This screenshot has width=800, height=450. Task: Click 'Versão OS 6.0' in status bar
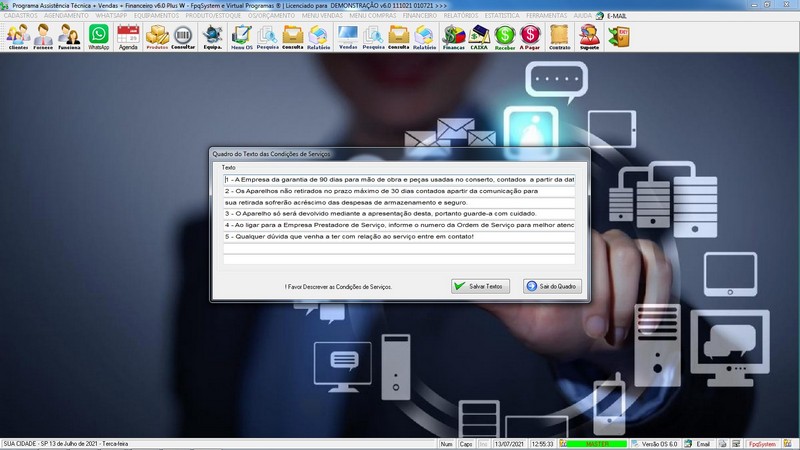click(659, 444)
